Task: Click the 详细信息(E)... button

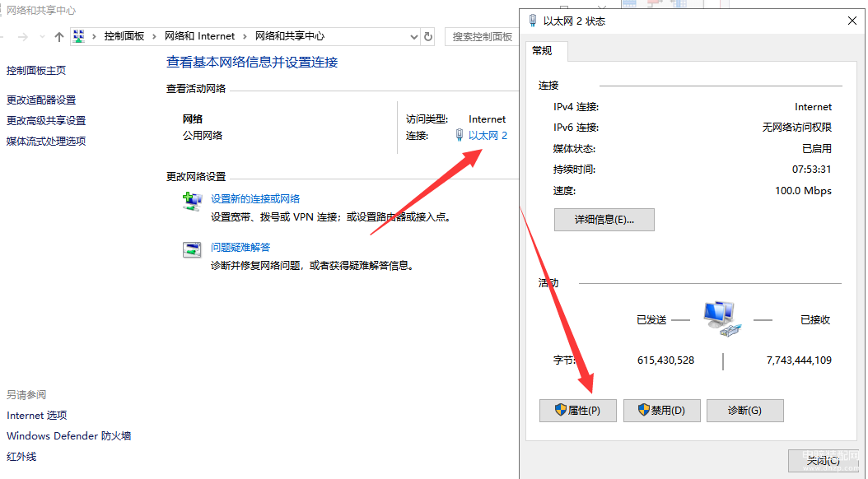Action: (604, 220)
